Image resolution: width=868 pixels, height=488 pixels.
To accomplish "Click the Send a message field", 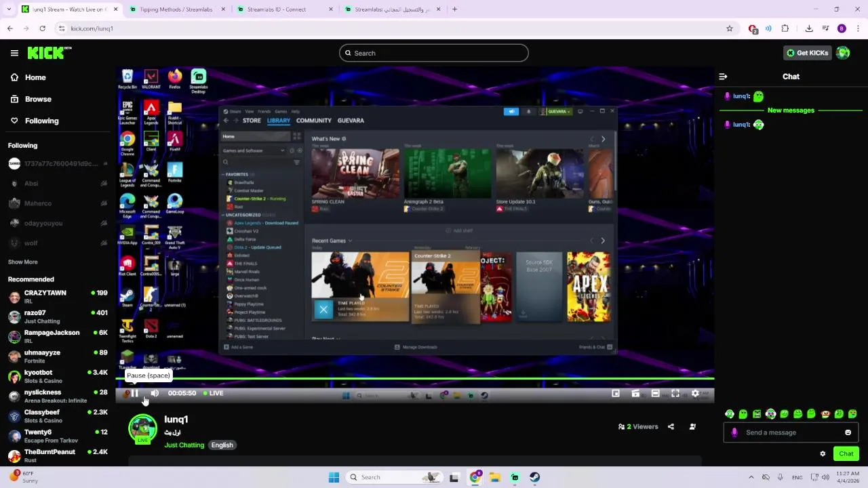I will coord(791,432).
